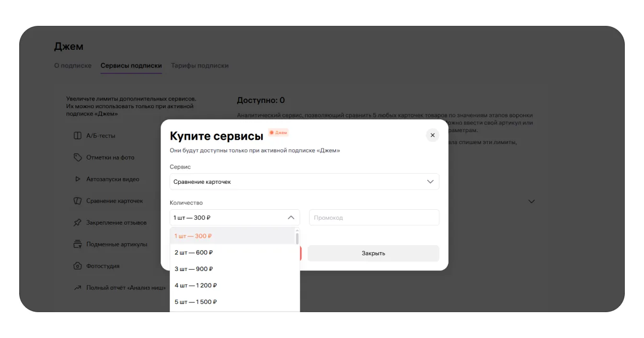Open the Сервисы подписки tab
The height and width of the screenshot is (338, 644).
(x=131, y=66)
